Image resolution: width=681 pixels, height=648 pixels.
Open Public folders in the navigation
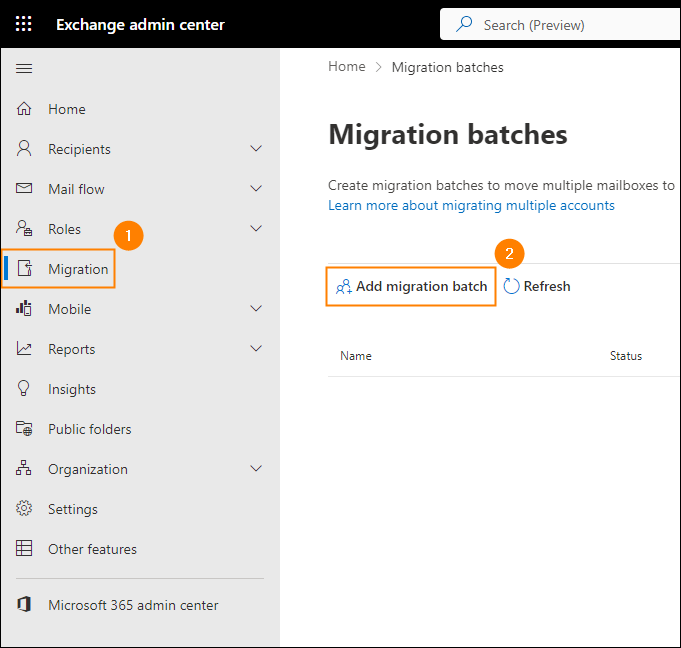point(90,429)
